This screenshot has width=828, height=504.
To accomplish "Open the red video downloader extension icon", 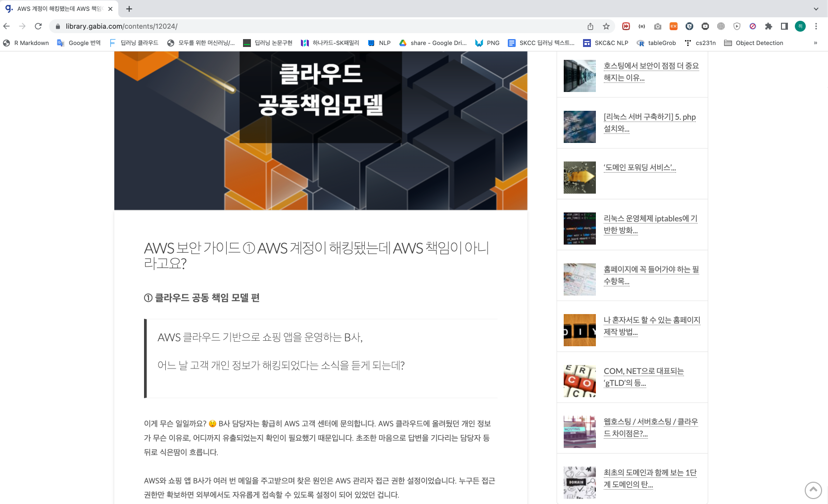I will [x=626, y=26].
